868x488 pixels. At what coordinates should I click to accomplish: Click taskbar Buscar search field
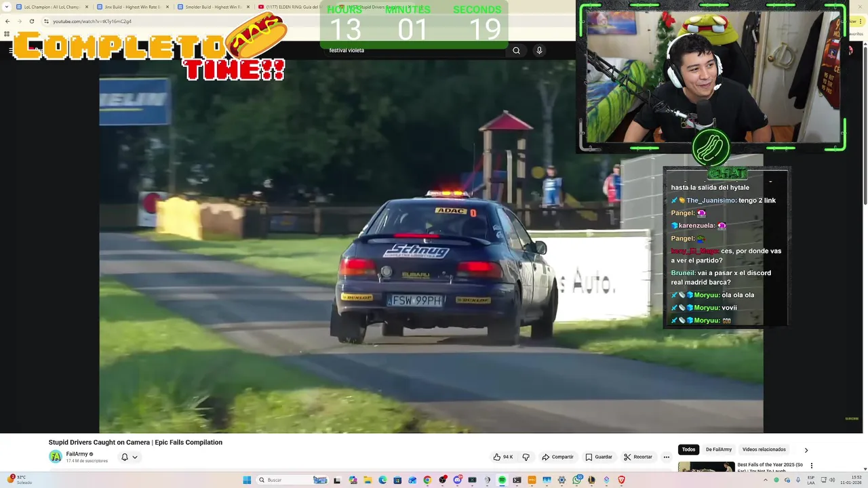[x=292, y=480]
